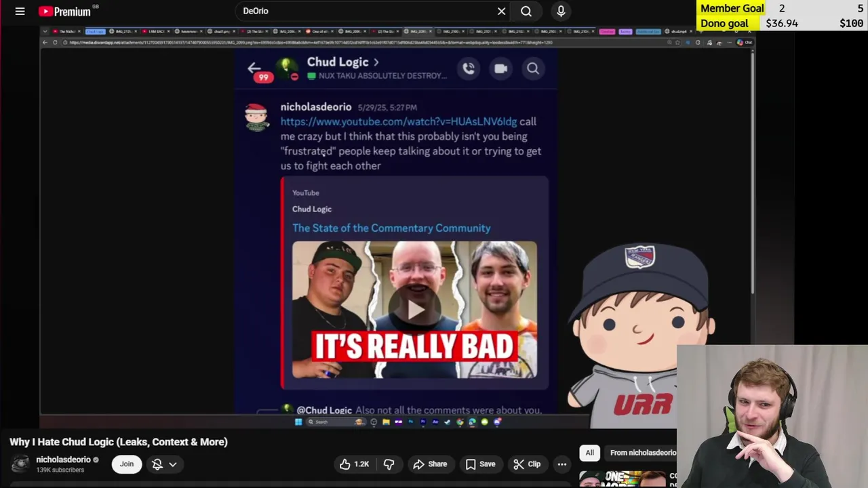The width and height of the screenshot is (868, 488).
Task: Open the Share dialog
Action: [430, 464]
